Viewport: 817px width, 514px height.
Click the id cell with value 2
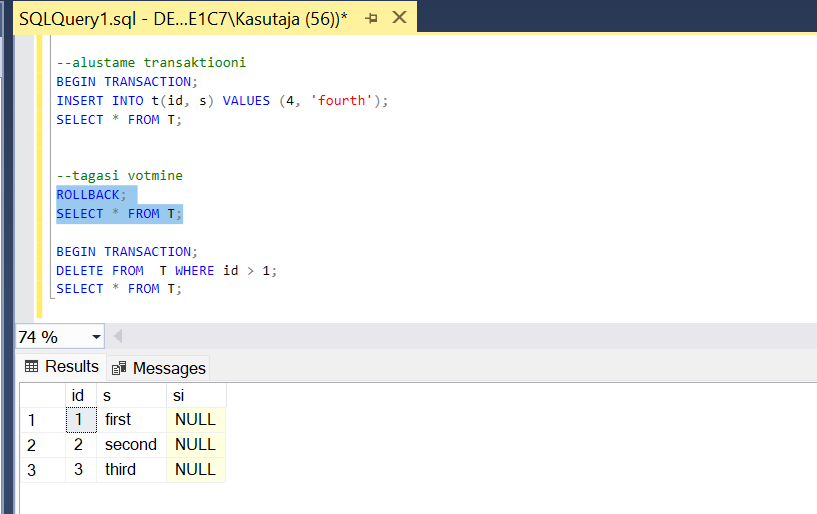pos(81,445)
